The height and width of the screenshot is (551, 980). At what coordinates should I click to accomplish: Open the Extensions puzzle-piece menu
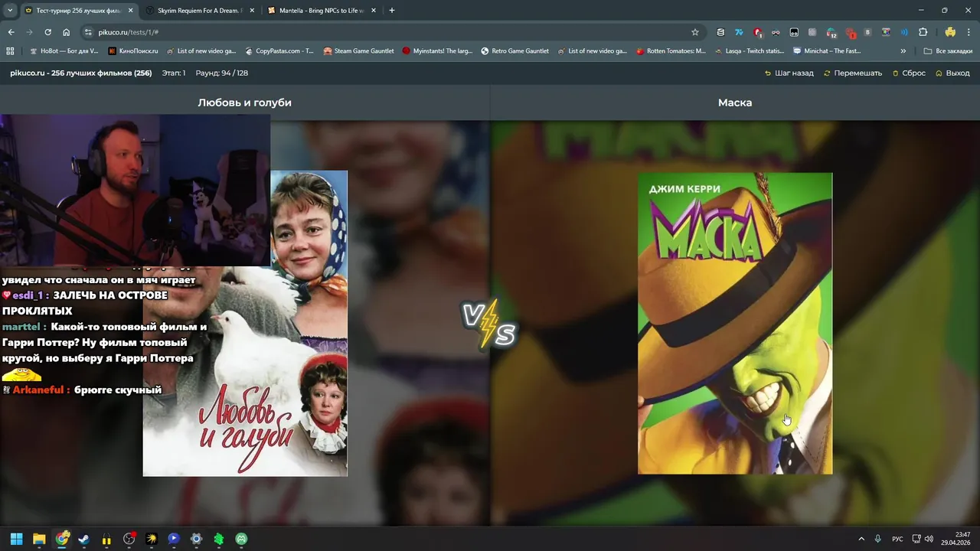click(x=923, y=32)
